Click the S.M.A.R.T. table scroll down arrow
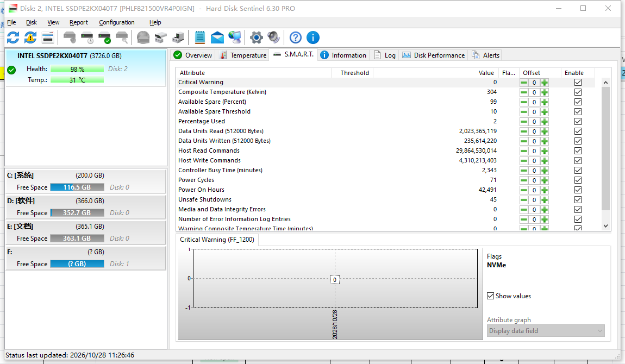The width and height of the screenshot is (625, 364). point(605,226)
